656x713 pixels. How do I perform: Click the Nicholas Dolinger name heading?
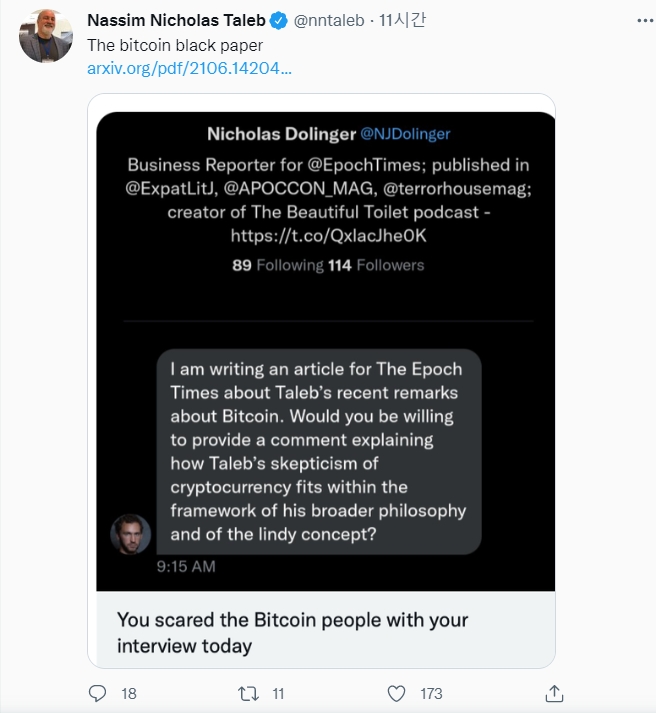279,134
